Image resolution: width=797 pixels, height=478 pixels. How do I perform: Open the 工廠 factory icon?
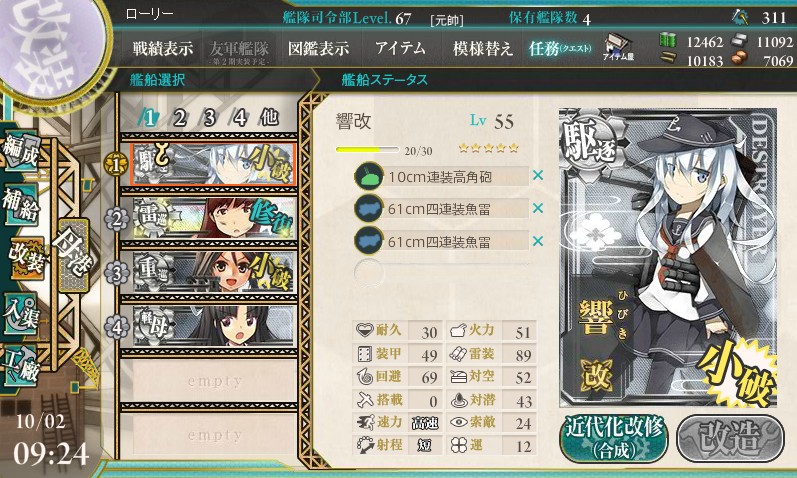tap(21, 365)
